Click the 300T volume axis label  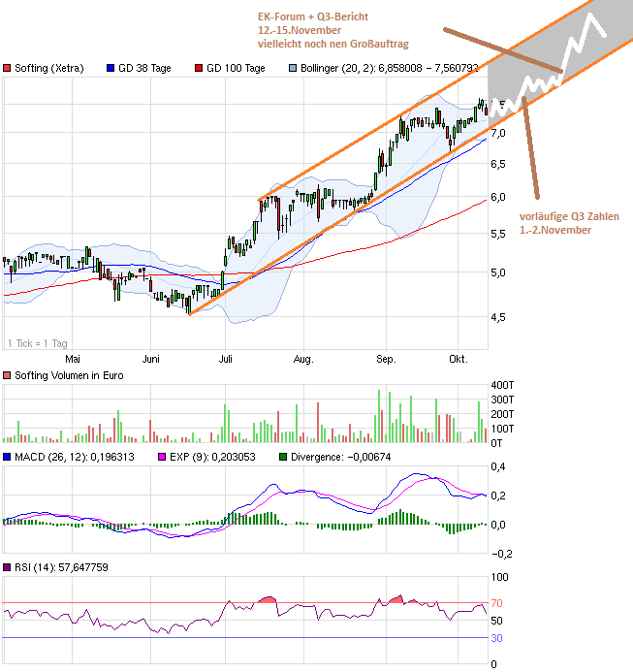click(x=502, y=400)
